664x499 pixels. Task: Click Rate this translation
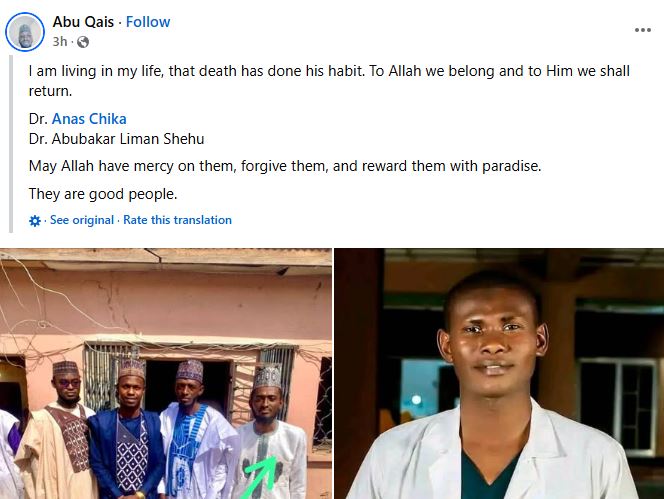[x=177, y=220]
